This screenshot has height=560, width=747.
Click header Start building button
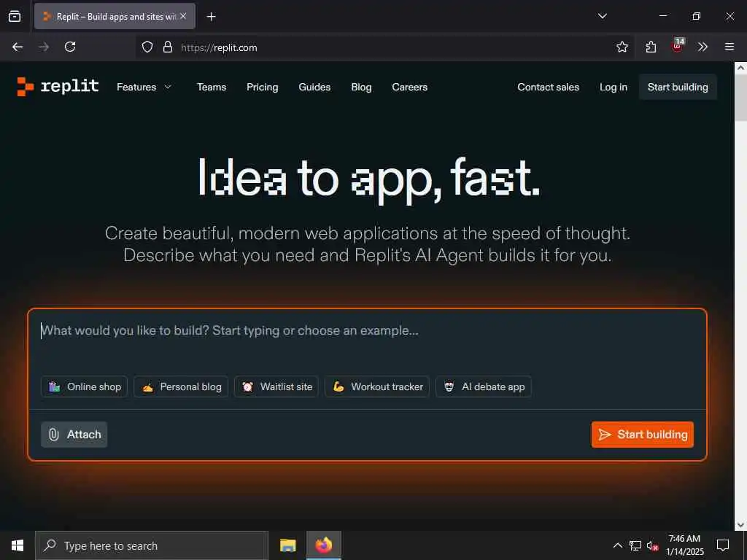point(678,87)
